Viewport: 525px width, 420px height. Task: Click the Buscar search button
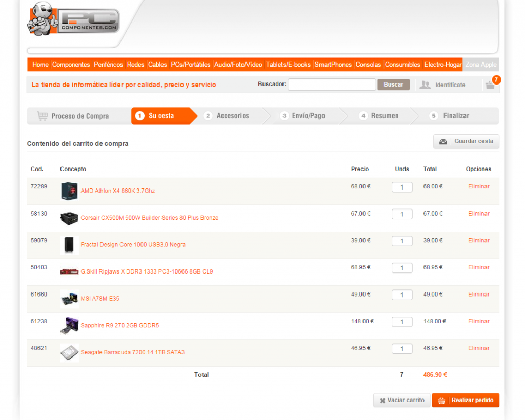[393, 85]
